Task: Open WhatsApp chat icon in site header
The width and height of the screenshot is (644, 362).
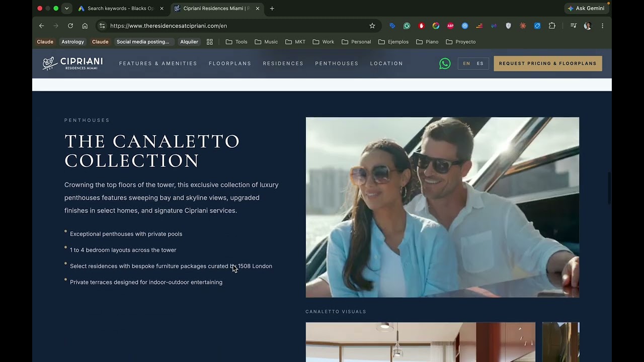Action: pos(445,63)
